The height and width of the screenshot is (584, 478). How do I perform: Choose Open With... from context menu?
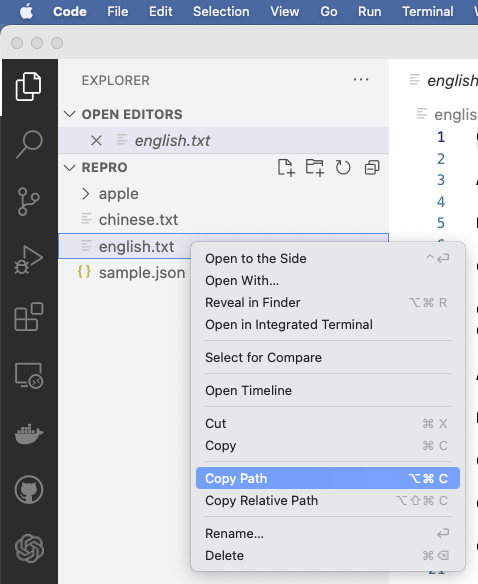328,280
